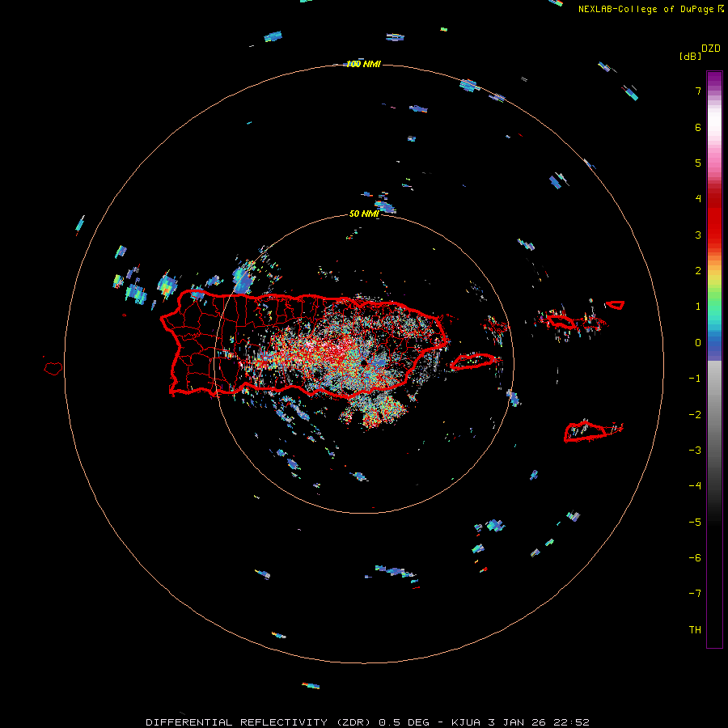Viewport: 728px width, 728px height.
Task: Click the 22:52 timestamp in caption
Action: tap(571, 722)
